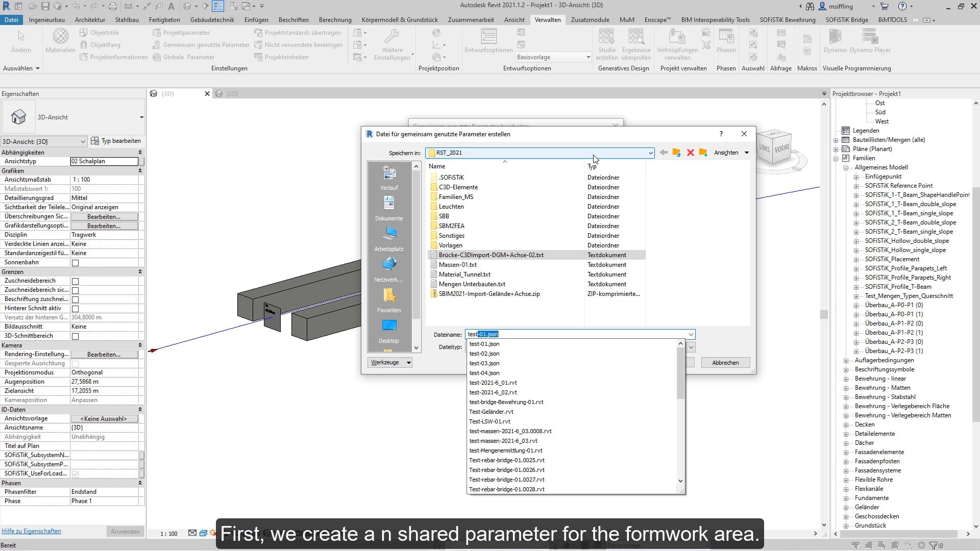Enable the Zuschneidebereich checkbox
This screenshot has width=980, height=551.
point(75,281)
